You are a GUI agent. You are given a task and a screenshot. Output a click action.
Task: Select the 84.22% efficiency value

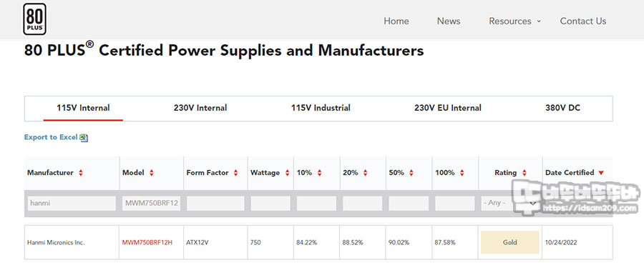[307, 243]
